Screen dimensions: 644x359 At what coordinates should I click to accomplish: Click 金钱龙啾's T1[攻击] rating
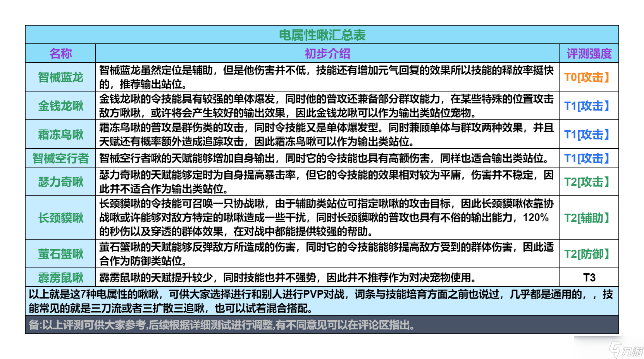587,106
